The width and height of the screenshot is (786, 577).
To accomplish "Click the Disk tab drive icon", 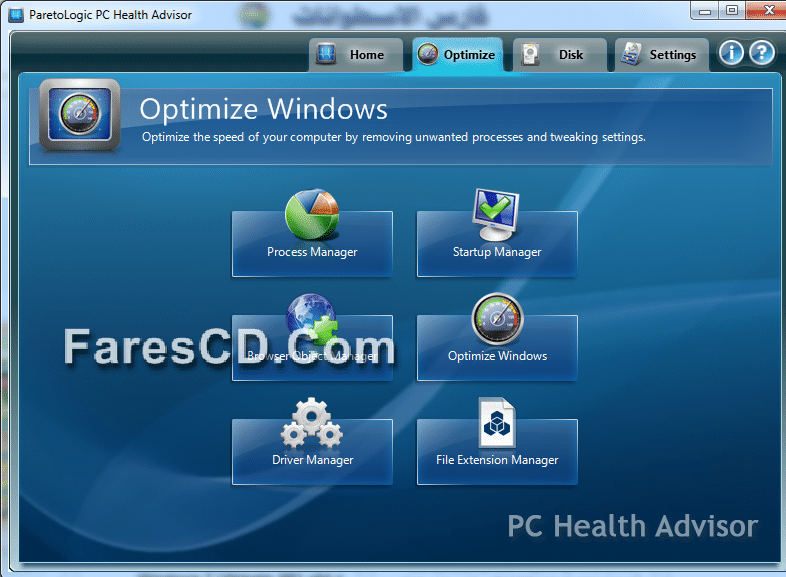I will (x=530, y=54).
